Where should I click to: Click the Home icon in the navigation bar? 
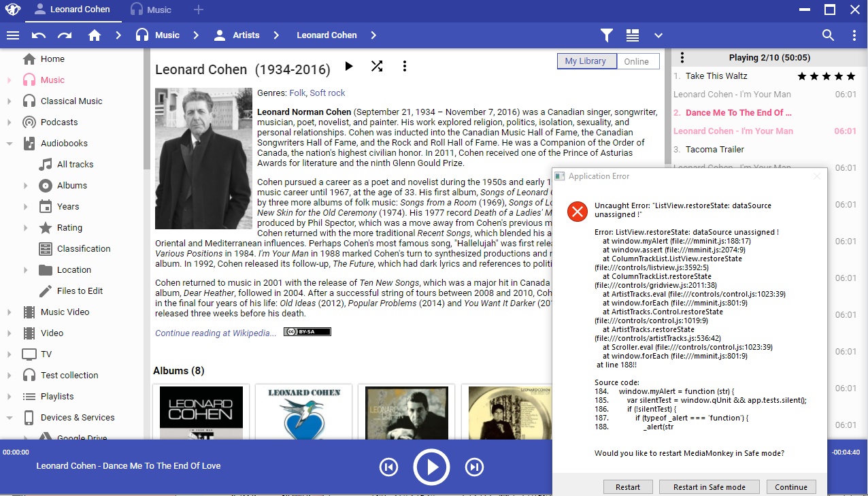click(94, 35)
